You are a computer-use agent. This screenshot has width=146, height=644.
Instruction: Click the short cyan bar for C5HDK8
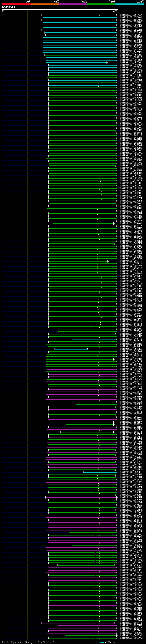point(71,349)
